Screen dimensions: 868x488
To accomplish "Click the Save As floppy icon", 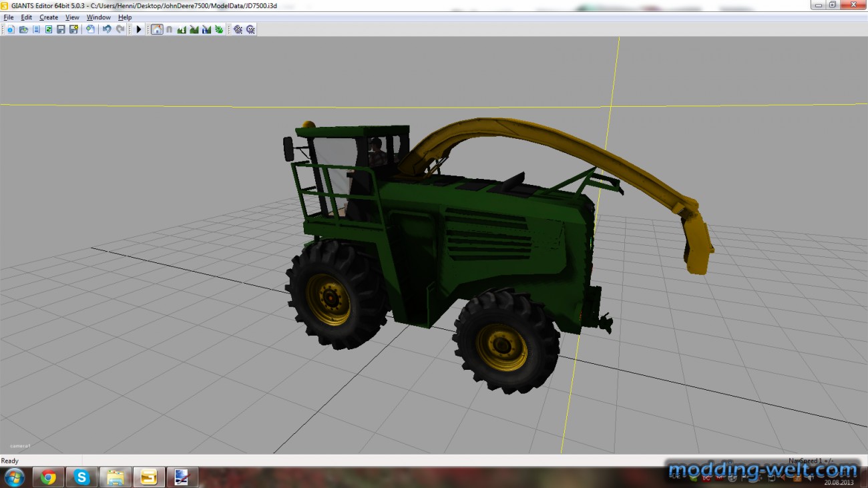I will tap(73, 29).
